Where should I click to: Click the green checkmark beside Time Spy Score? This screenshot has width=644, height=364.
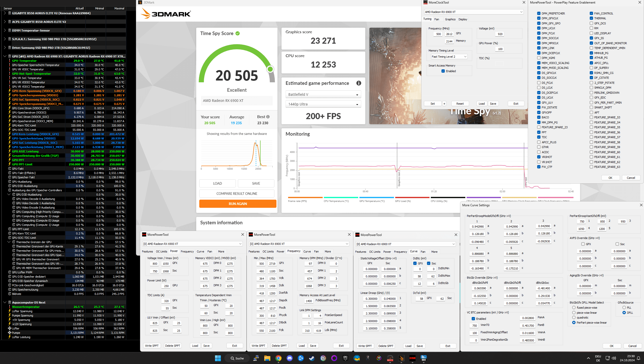pyautogui.click(x=238, y=33)
